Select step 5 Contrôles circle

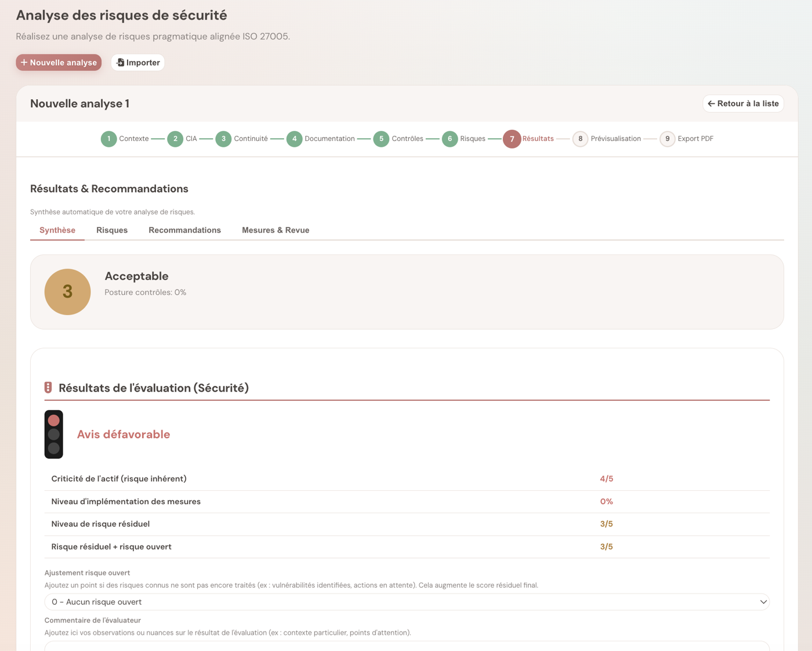(381, 139)
